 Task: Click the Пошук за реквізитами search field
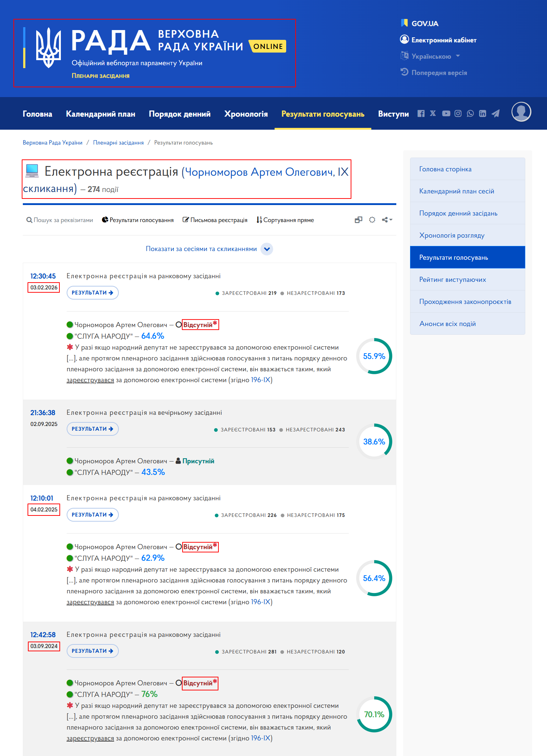click(x=60, y=220)
